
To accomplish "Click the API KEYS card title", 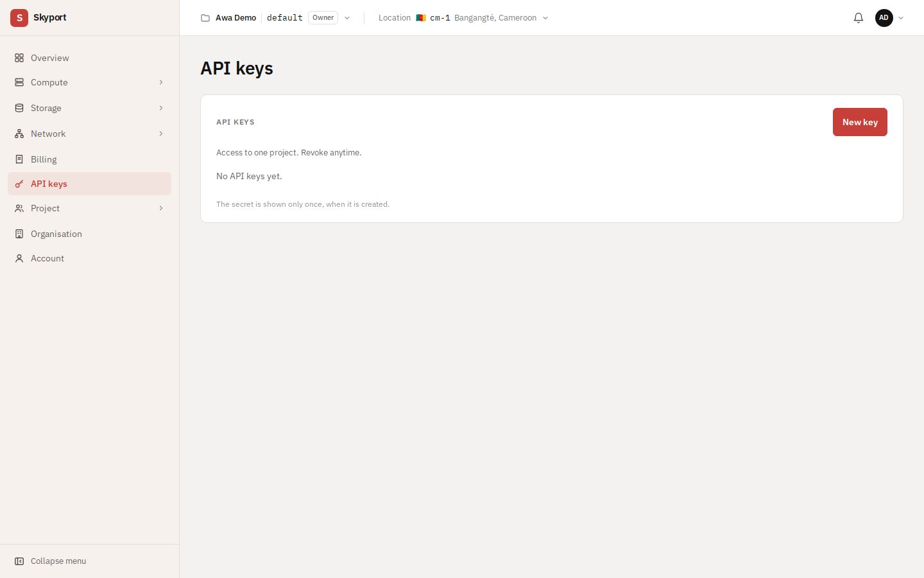I will click(x=235, y=122).
